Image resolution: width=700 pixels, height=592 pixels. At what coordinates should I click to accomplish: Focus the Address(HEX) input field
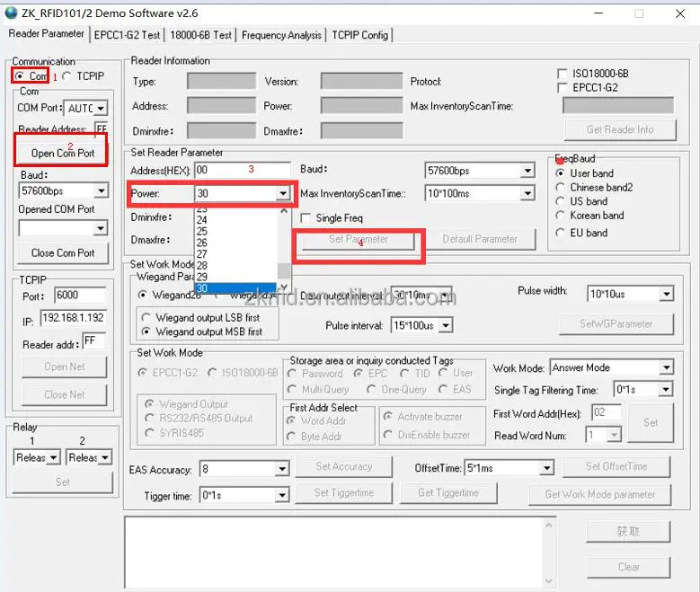point(243,170)
